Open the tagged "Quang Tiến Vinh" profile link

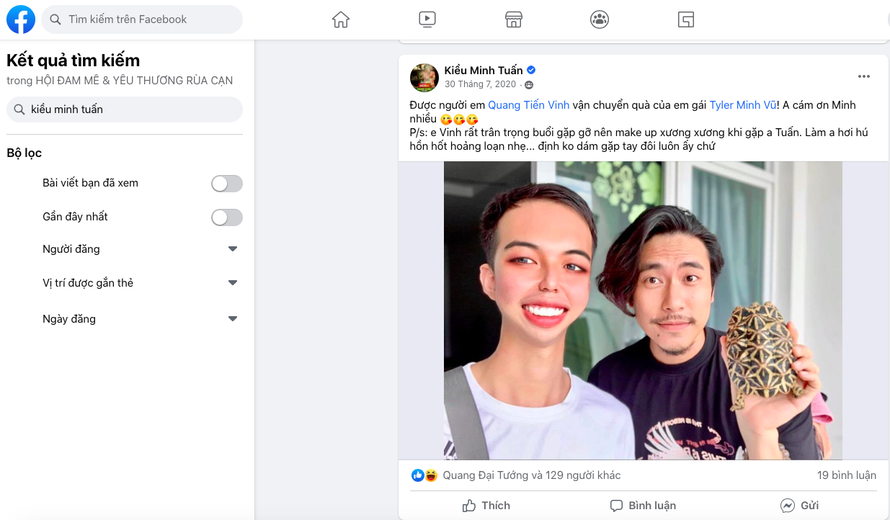(528, 105)
